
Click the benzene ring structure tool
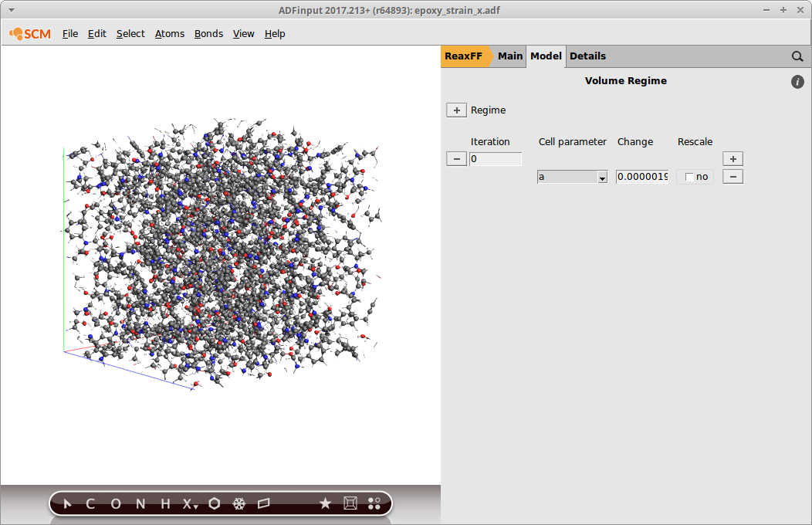coord(215,504)
